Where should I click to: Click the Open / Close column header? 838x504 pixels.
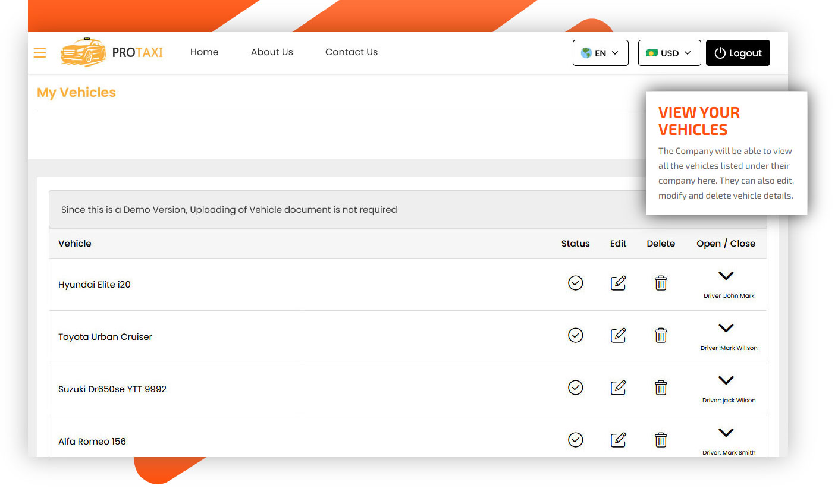[x=726, y=244]
